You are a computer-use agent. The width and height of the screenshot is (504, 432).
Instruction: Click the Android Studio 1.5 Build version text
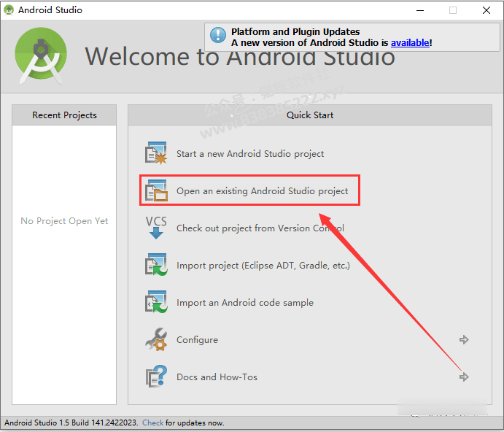[x=71, y=423]
